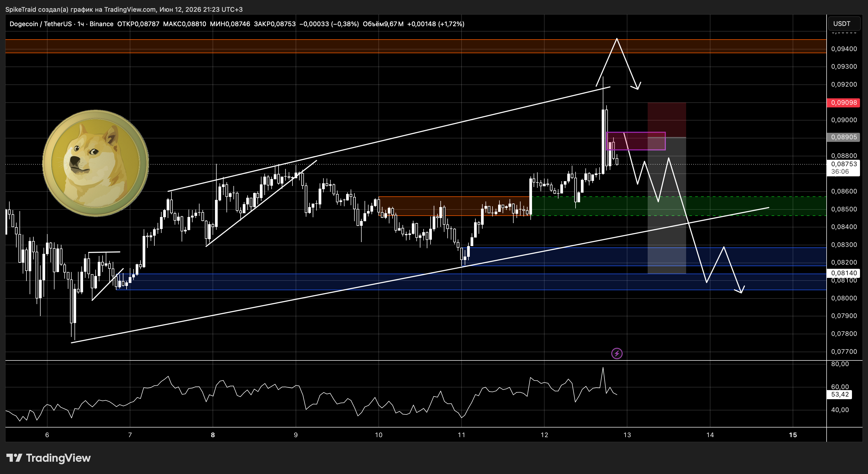
Task: Click the 0,08000 price axis value
Action: pyautogui.click(x=844, y=298)
